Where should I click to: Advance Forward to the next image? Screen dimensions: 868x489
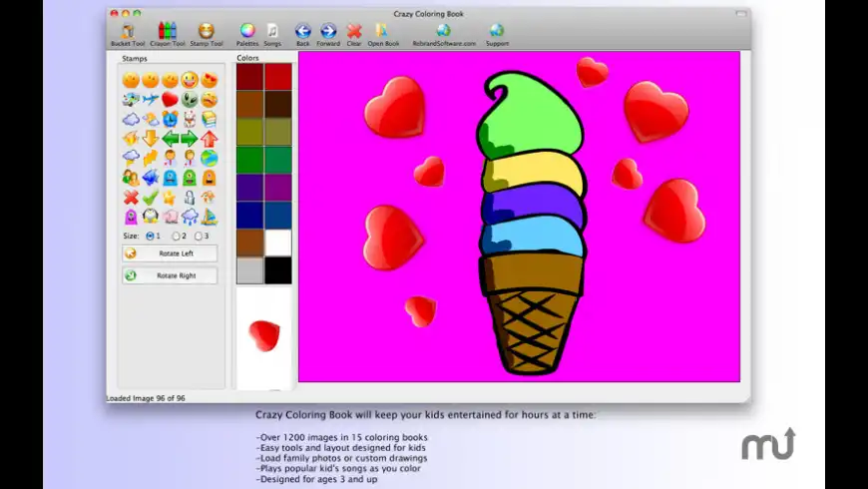tap(328, 31)
